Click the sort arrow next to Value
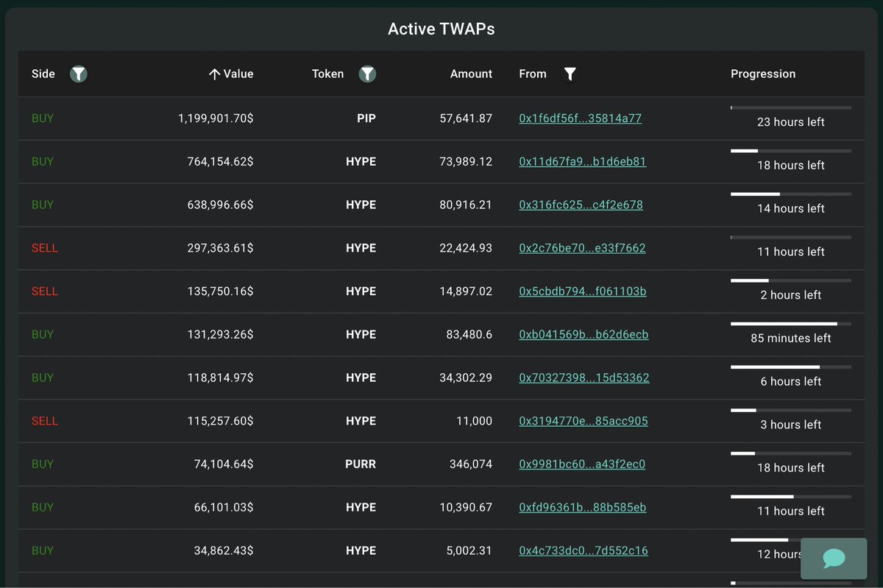 point(214,74)
